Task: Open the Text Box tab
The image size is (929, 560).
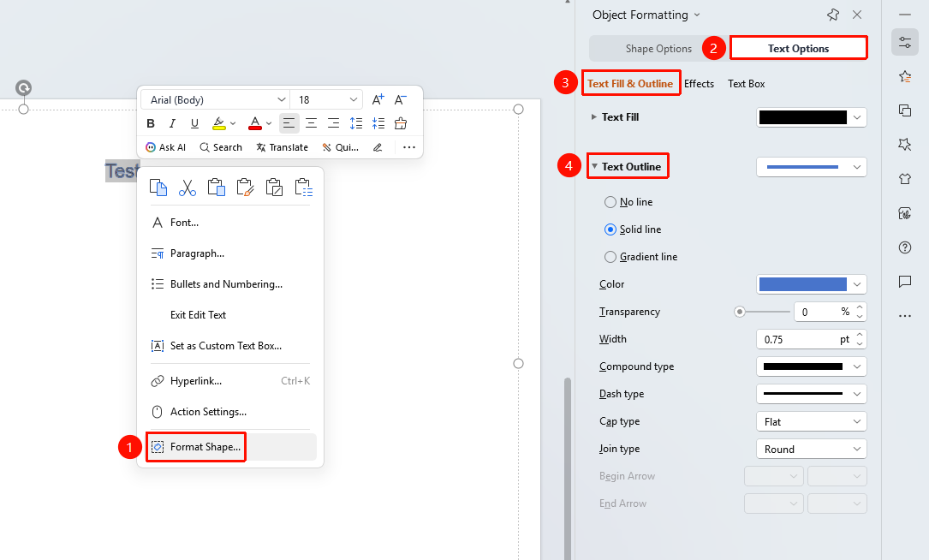Action: coord(746,84)
